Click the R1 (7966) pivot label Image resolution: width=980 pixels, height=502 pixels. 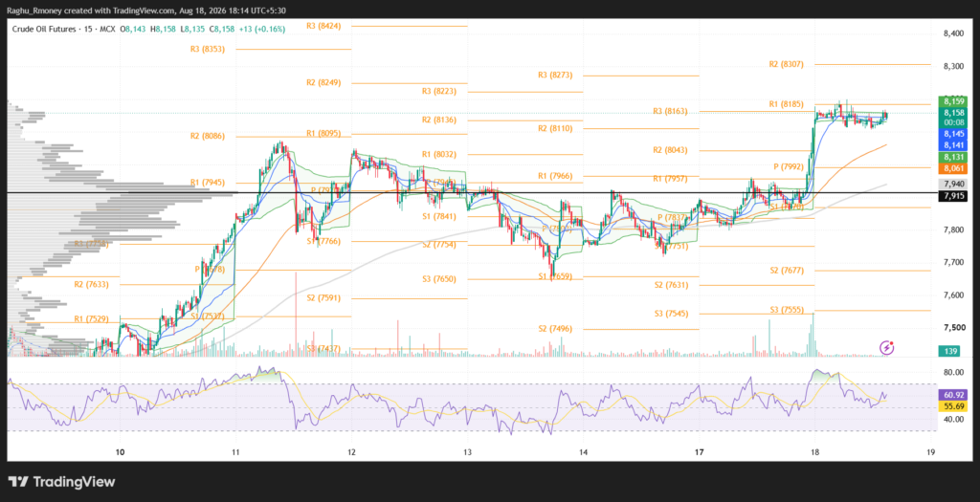click(x=555, y=176)
